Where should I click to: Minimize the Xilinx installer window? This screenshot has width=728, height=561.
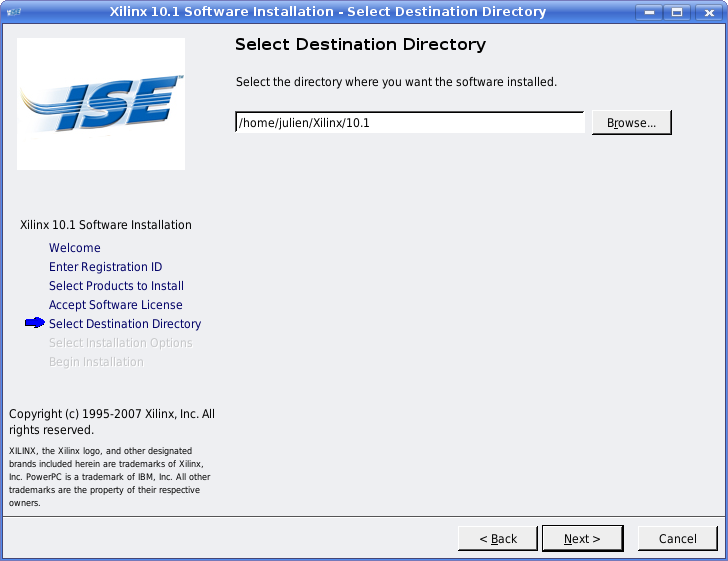[650, 12]
